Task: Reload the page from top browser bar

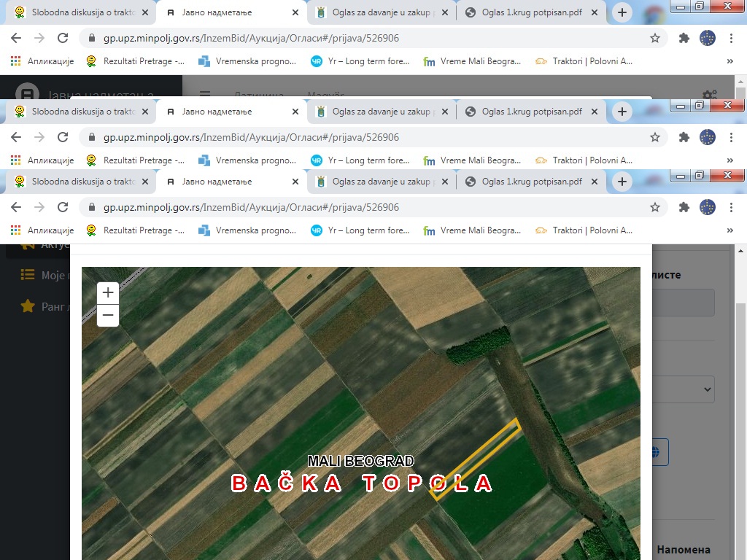Action: click(x=63, y=38)
